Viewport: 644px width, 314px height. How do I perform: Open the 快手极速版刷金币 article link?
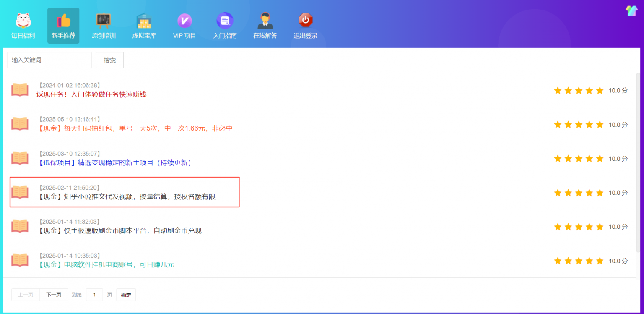coord(120,230)
